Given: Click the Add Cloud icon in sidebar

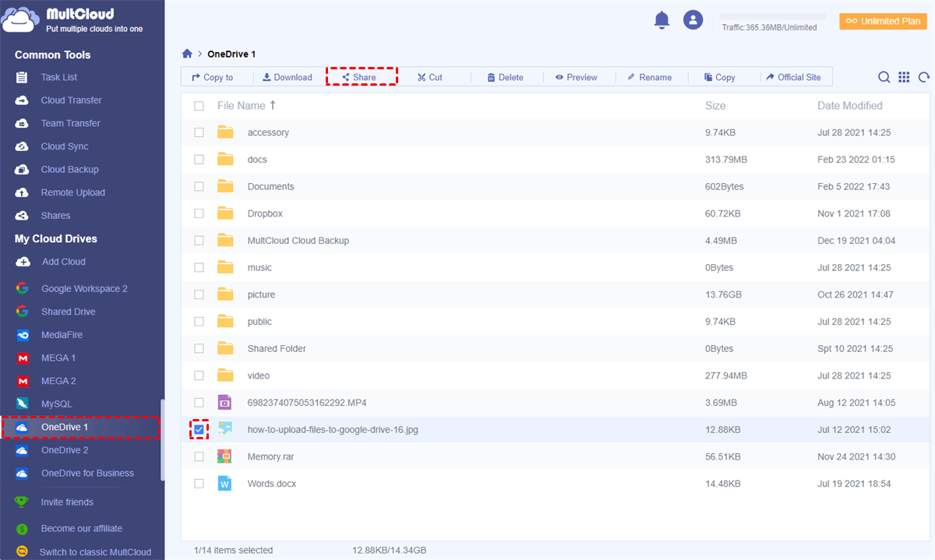Looking at the screenshot, I should click(23, 262).
